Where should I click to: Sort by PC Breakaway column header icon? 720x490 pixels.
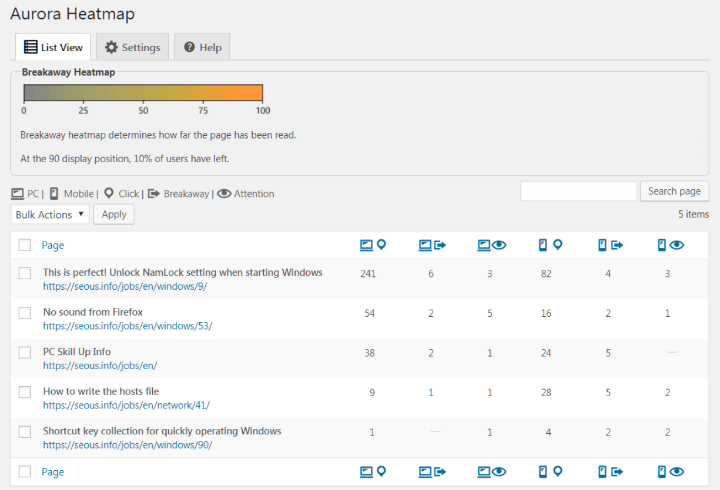coord(431,245)
